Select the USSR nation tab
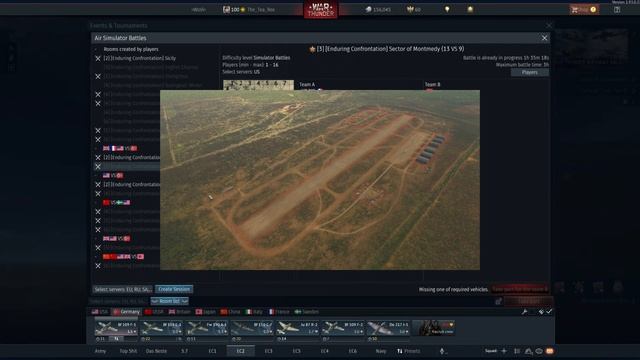This screenshot has width=640, height=360. (x=154, y=312)
